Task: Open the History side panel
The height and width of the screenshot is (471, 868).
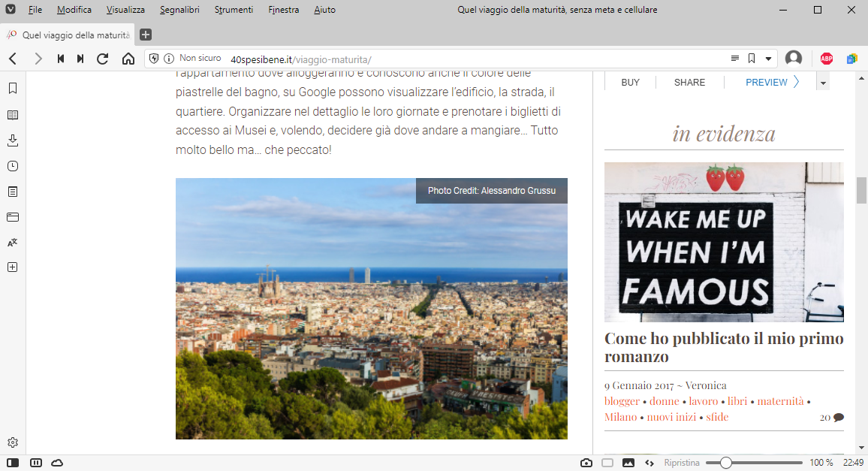Action: [x=13, y=166]
